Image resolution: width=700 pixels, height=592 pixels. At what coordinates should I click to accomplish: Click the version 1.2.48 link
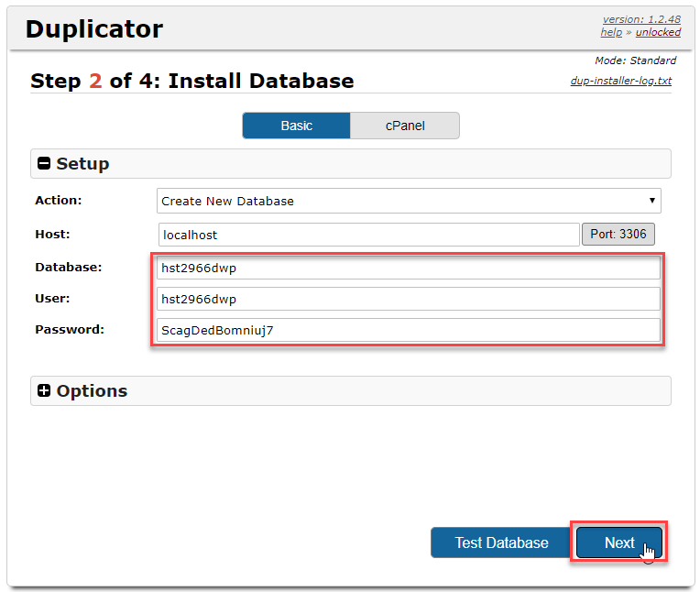[x=640, y=19]
